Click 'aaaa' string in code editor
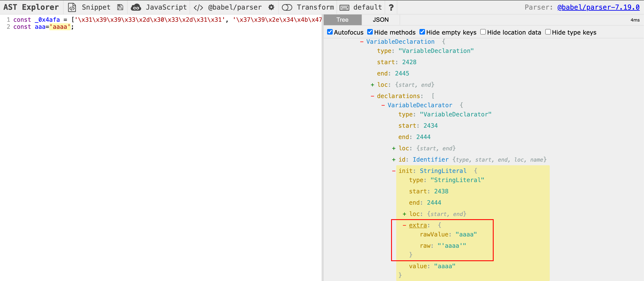Viewport: 644px width, 281px height. [60, 27]
